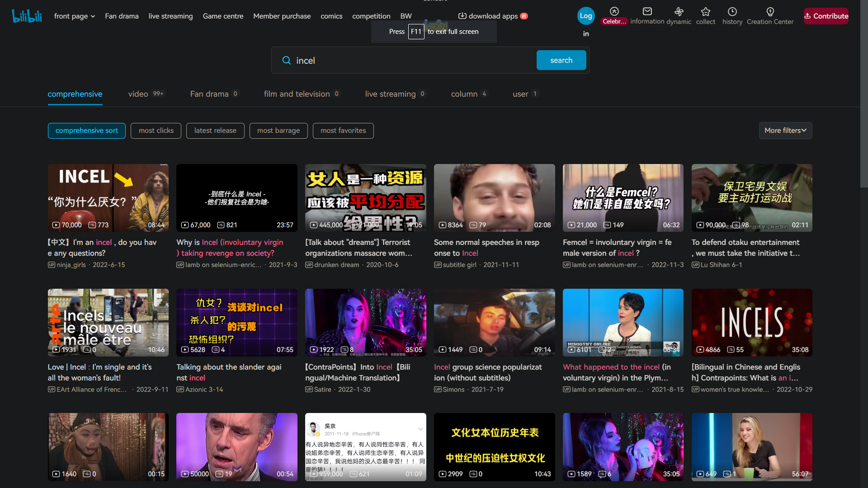Click barrage count icon showing 149
The width and height of the screenshot is (868, 488).
(x=608, y=225)
